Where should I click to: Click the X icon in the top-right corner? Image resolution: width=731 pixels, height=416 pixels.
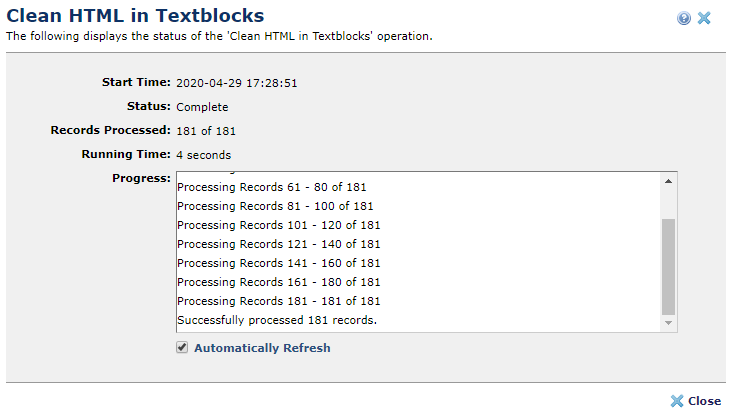pos(704,18)
